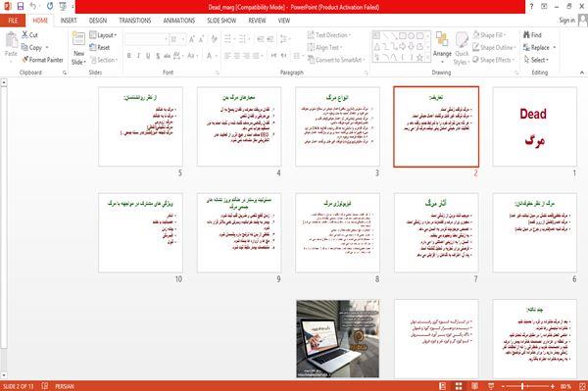Image resolution: width=588 pixels, height=391 pixels.
Task: Switch to the VIEW tab
Action: tap(284, 21)
